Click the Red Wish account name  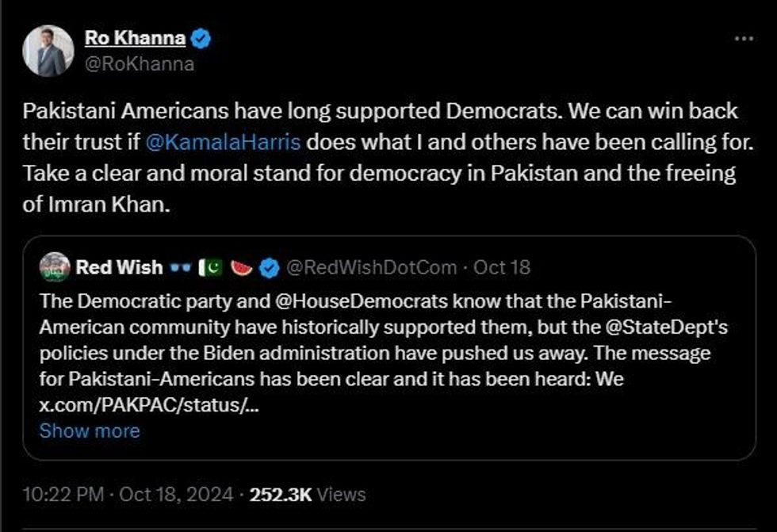coord(119,268)
